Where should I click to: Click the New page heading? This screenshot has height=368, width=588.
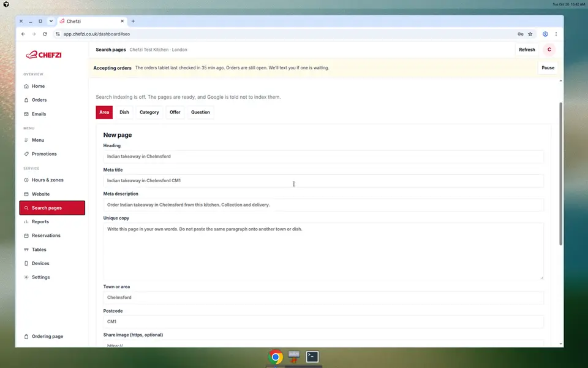point(118,135)
